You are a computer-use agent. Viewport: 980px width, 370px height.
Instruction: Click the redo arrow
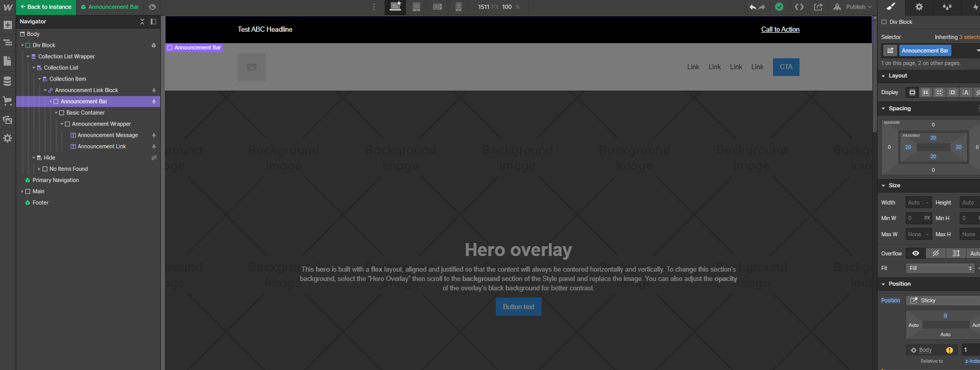point(762,7)
